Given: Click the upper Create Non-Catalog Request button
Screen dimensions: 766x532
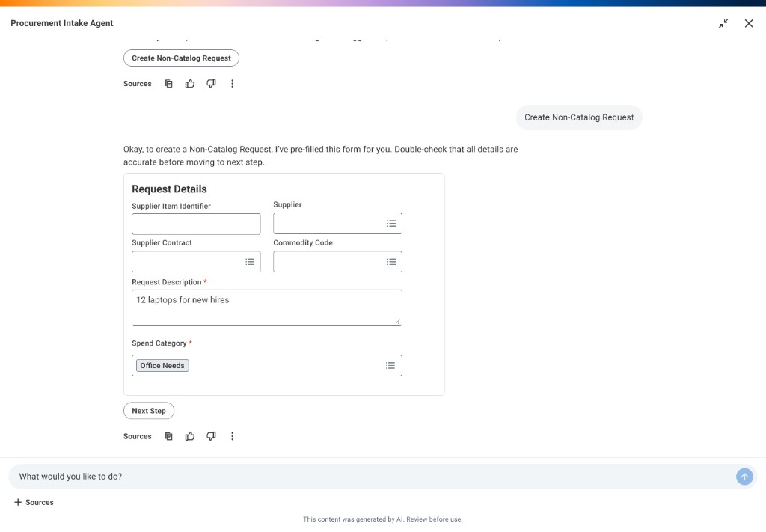Looking at the screenshot, I should pyautogui.click(x=181, y=58).
